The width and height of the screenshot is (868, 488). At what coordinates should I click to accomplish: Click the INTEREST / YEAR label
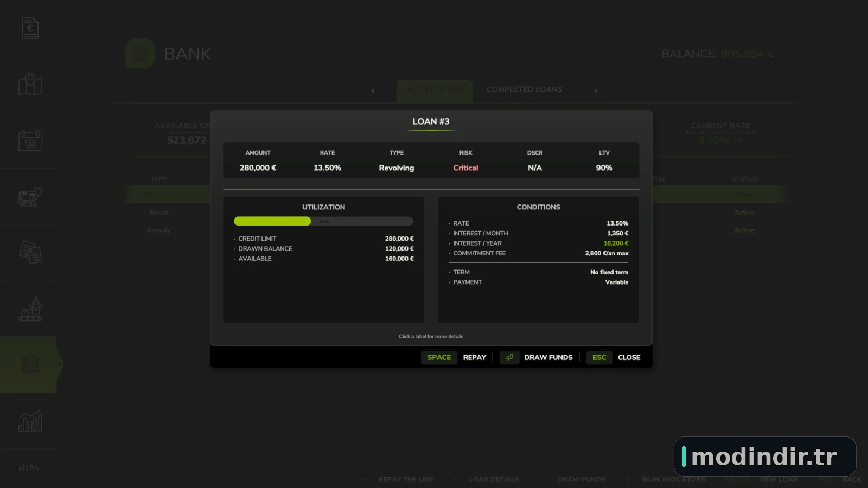(x=477, y=243)
